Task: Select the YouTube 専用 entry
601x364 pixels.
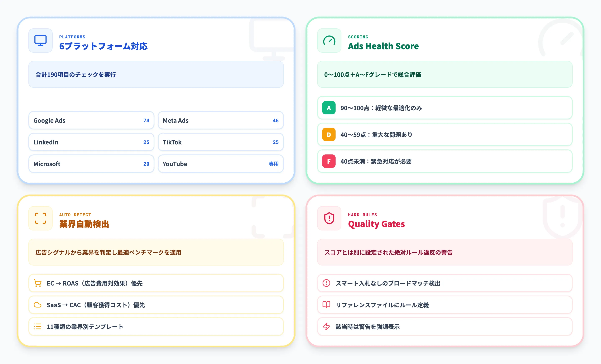Action: point(221,164)
